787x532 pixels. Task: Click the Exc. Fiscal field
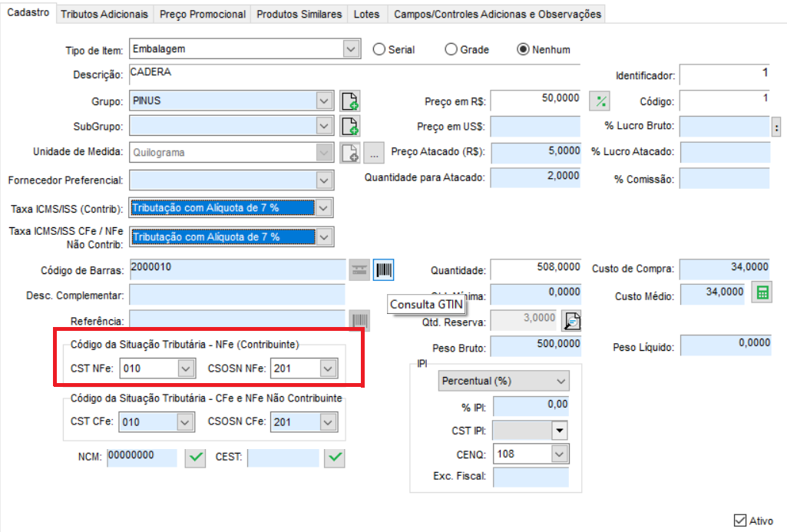531,477
